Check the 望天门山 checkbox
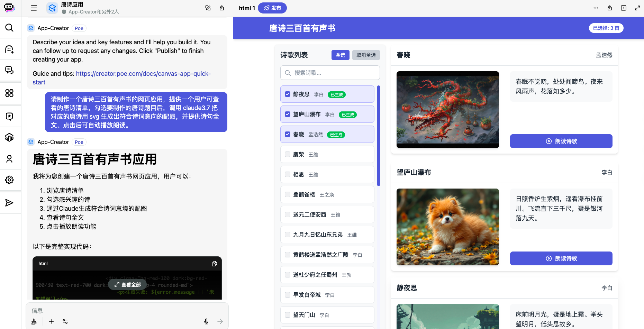 point(288,315)
